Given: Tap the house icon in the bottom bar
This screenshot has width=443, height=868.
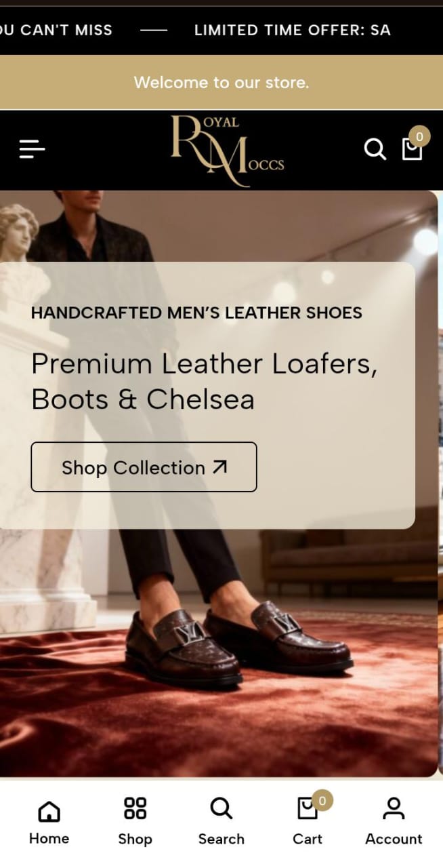Looking at the screenshot, I should (x=49, y=810).
